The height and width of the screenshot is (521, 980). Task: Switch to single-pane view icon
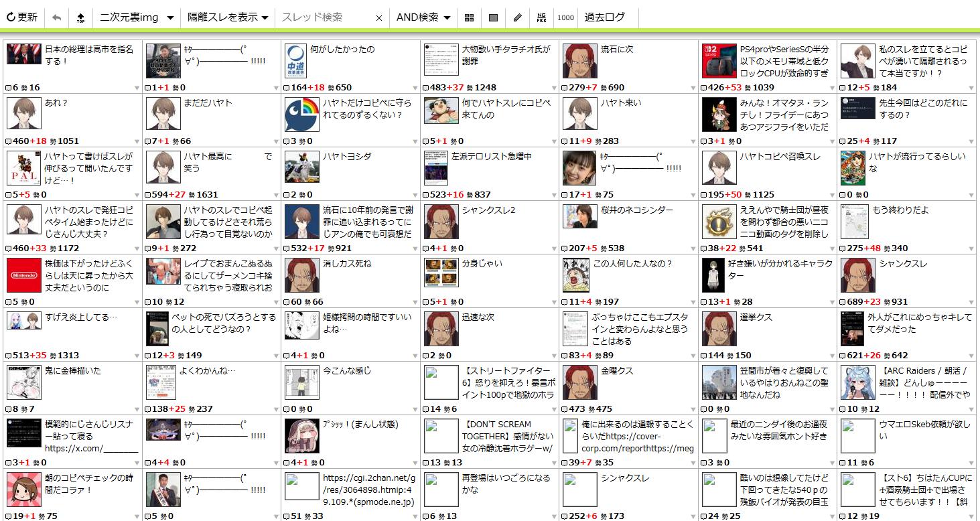493,18
